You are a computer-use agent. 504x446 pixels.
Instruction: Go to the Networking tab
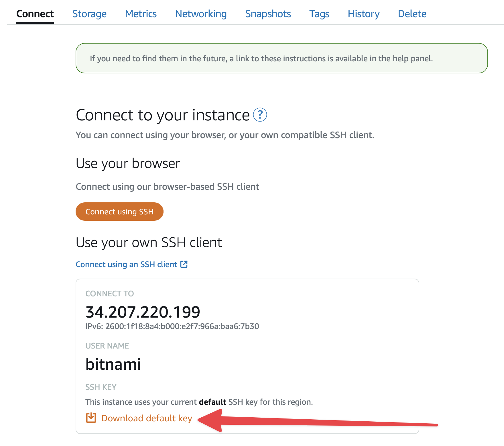[201, 14]
